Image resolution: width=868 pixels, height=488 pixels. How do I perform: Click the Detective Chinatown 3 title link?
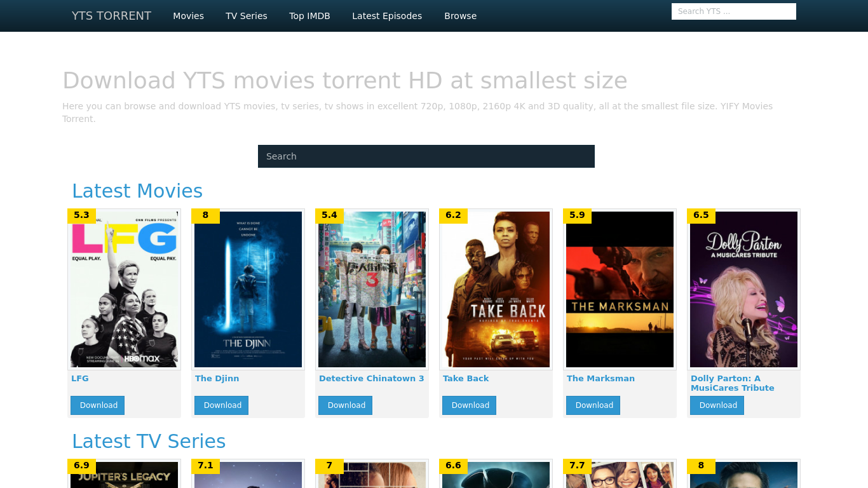(372, 378)
